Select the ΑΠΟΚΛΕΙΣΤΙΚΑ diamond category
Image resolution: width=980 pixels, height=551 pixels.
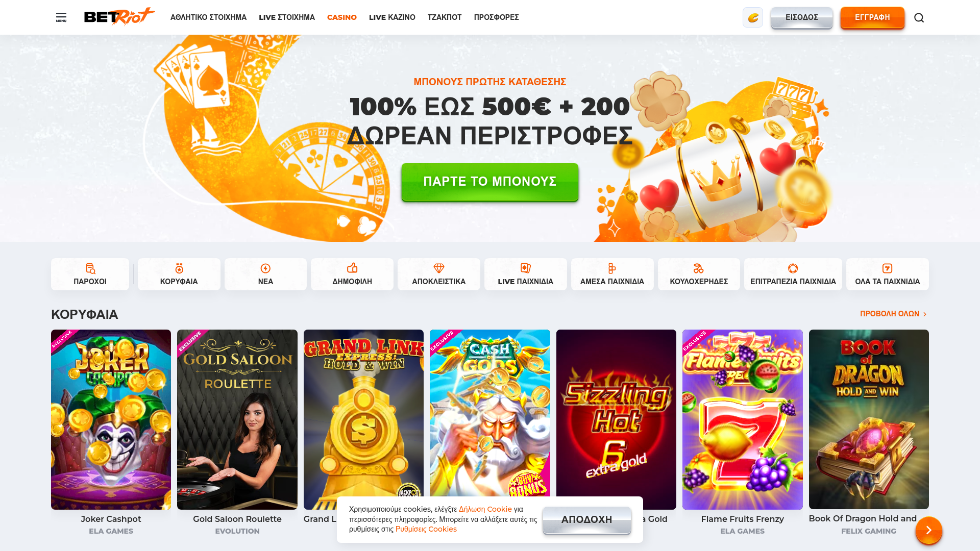[439, 274]
